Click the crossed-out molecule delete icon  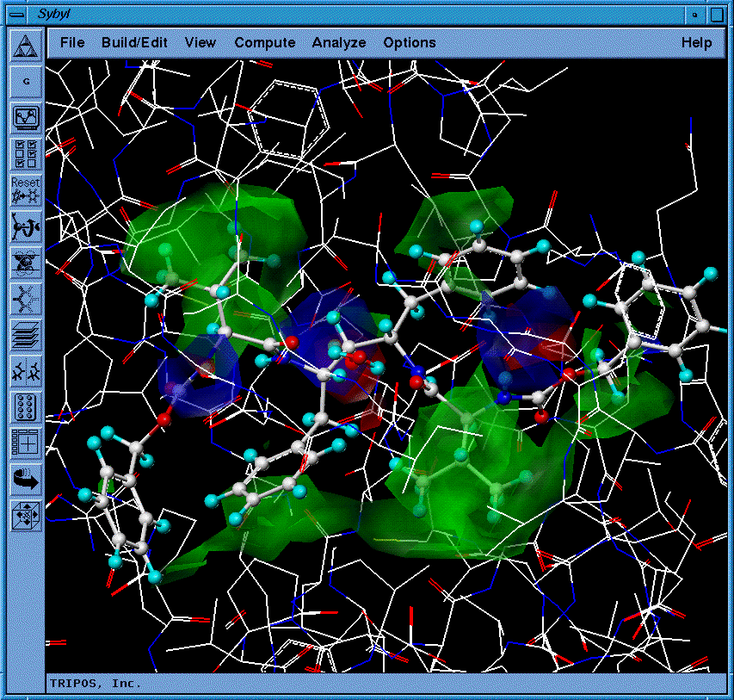click(26, 263)
